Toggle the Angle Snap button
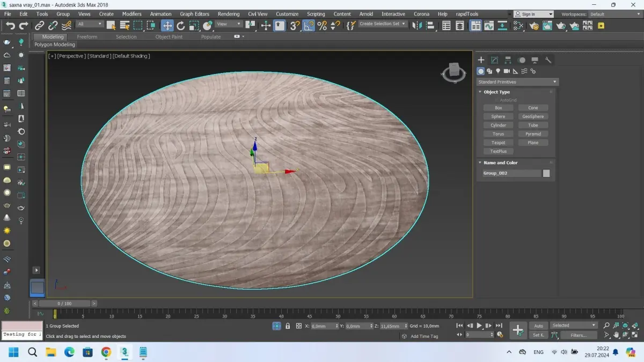 point(309,25)
